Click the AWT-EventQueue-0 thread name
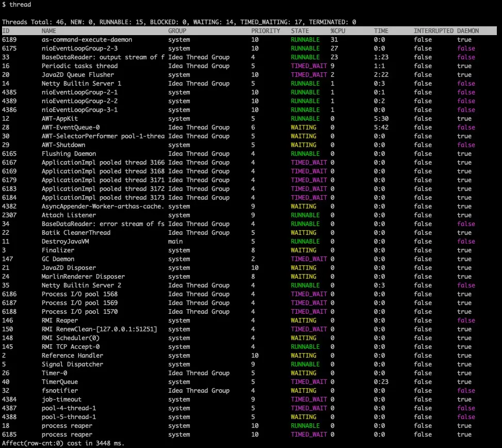 (71, 127)
